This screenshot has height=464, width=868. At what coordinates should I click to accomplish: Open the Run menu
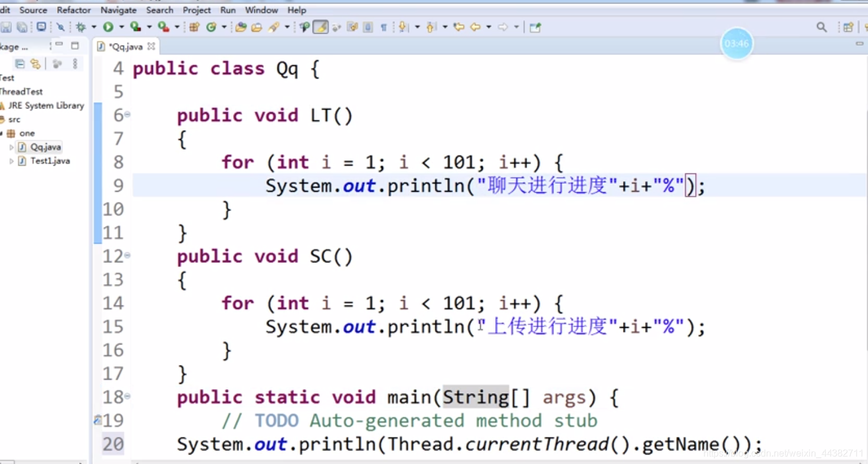pyautogui.click(x=228, y=10)
